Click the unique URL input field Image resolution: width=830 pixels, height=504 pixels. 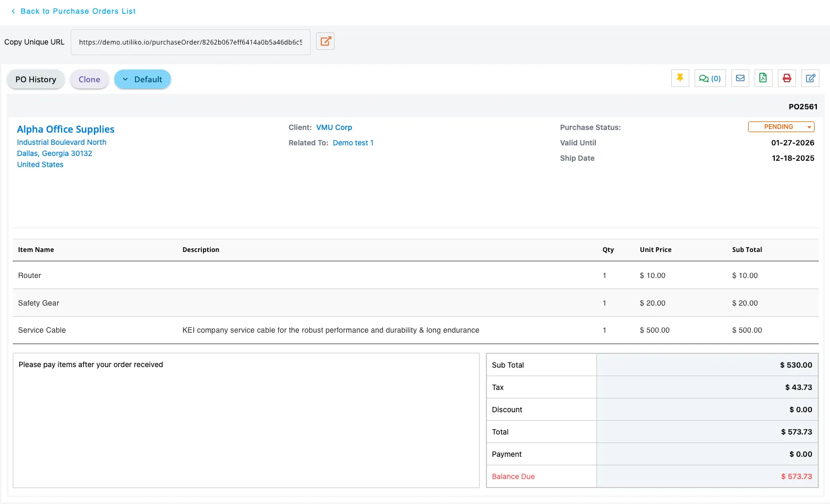[191, 42]
